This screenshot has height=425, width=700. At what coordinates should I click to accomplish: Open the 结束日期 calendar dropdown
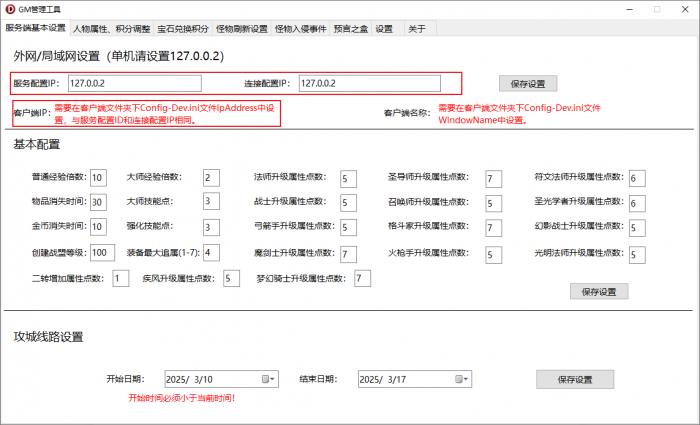[x=462, y=379]
